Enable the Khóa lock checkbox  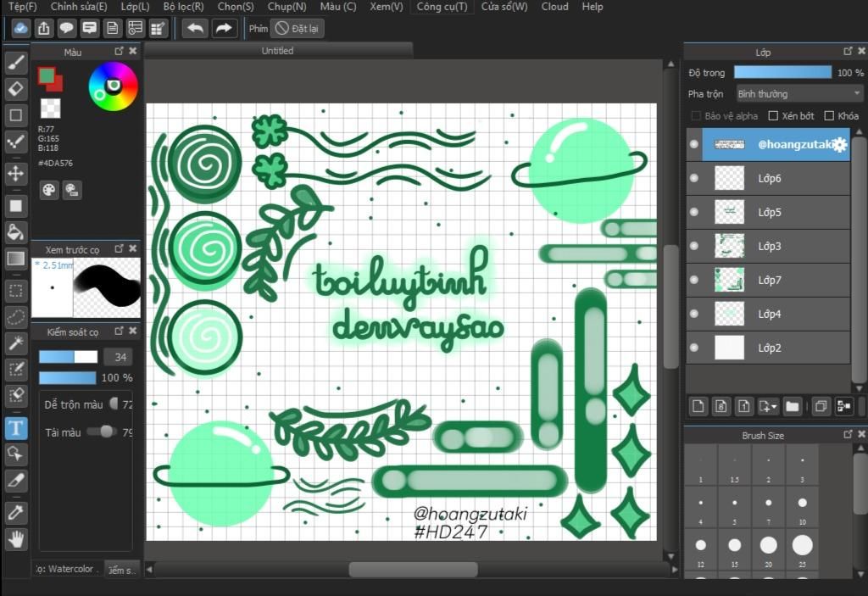829,116
